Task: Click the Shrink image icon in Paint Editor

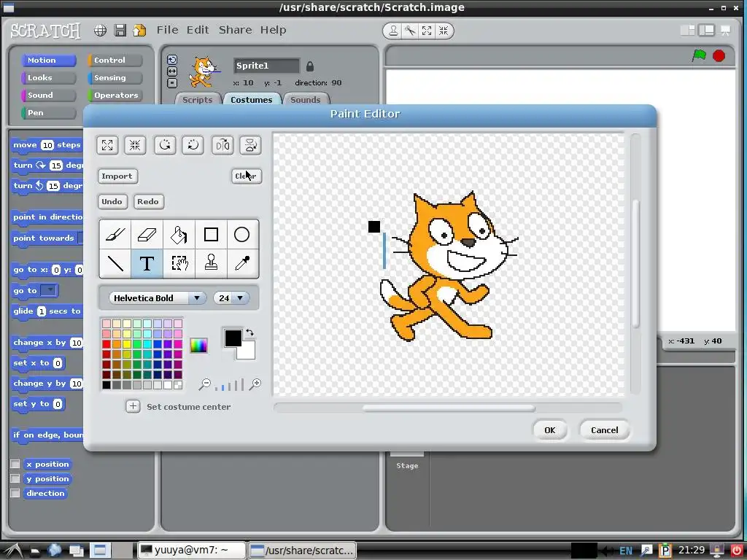Action: click(135, 145)
